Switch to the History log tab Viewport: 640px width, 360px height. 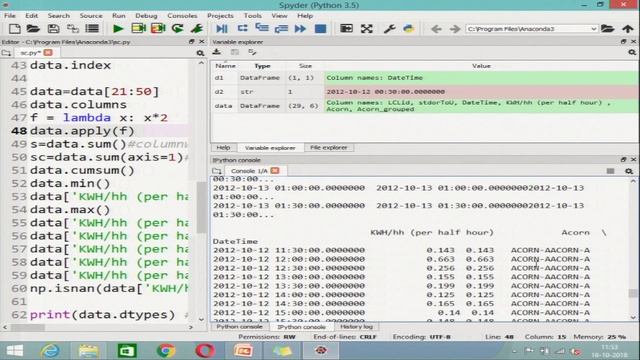click(356, 327)
